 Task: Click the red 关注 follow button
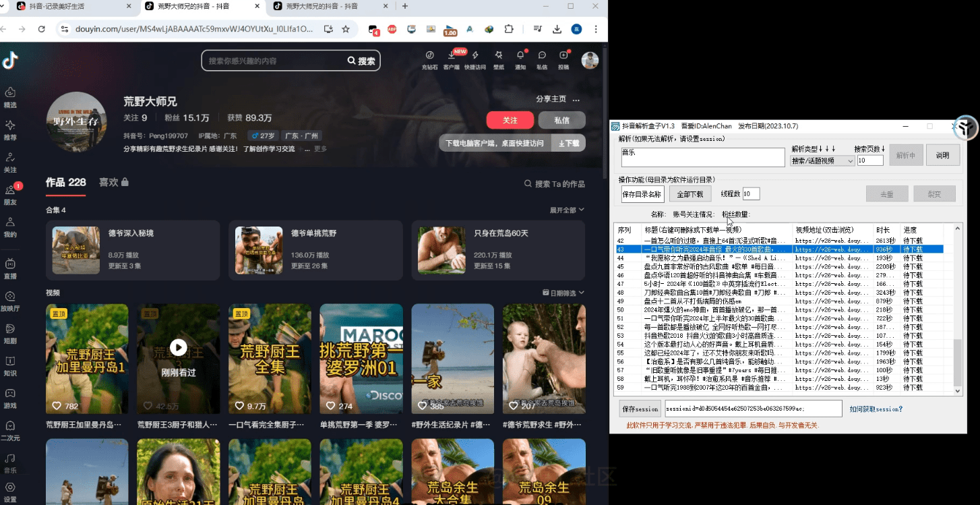click(510, 120)
